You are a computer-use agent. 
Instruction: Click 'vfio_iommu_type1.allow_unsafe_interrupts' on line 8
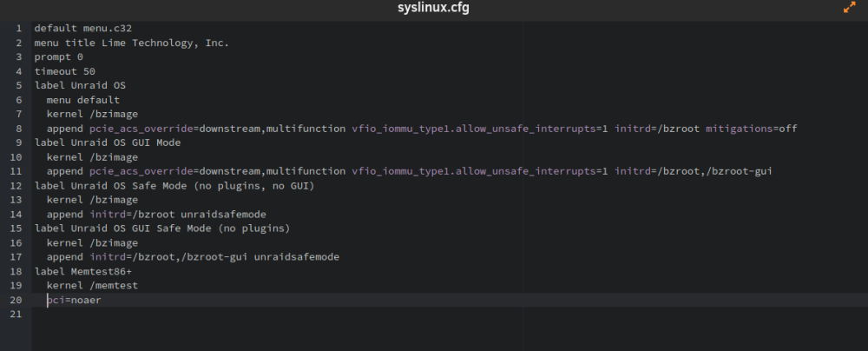pyautogui.click(x=474, y=129)
